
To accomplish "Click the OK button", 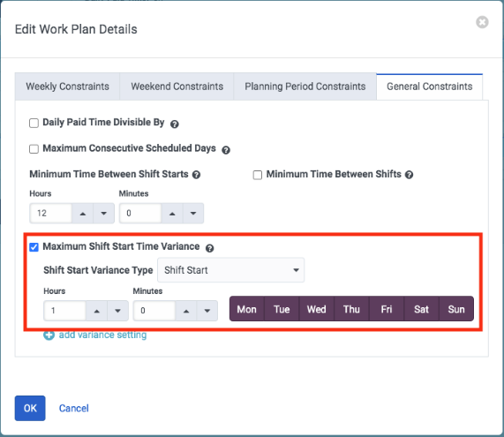I will click(x=30, y=408).
